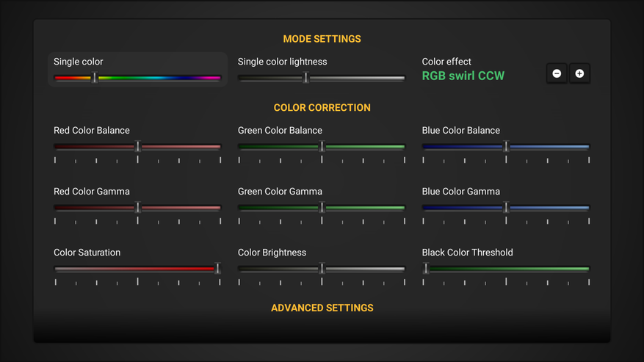Image resolution: width=644 pixels, height=362 pixels.
Task: Click the Green Color Balance slider handle
Action: pyautogui.click(x=322, y=146)
